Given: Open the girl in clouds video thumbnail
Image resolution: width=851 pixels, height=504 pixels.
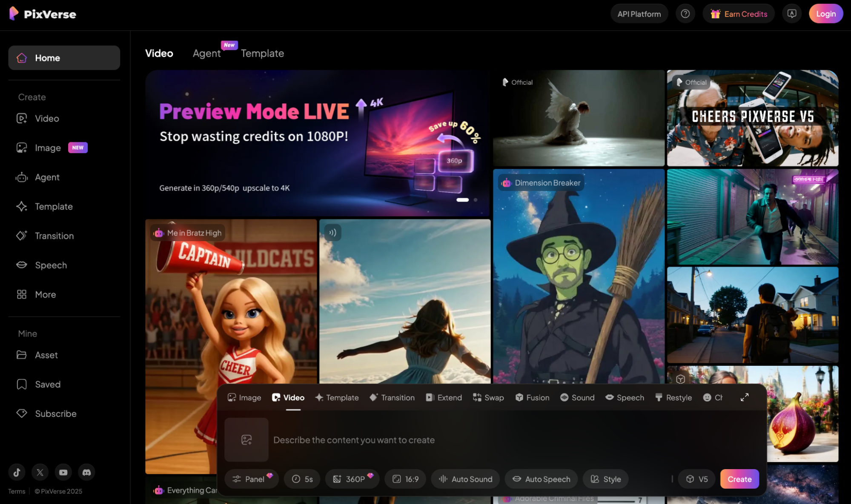Looking at the screenshot, I should click(405, 302).
